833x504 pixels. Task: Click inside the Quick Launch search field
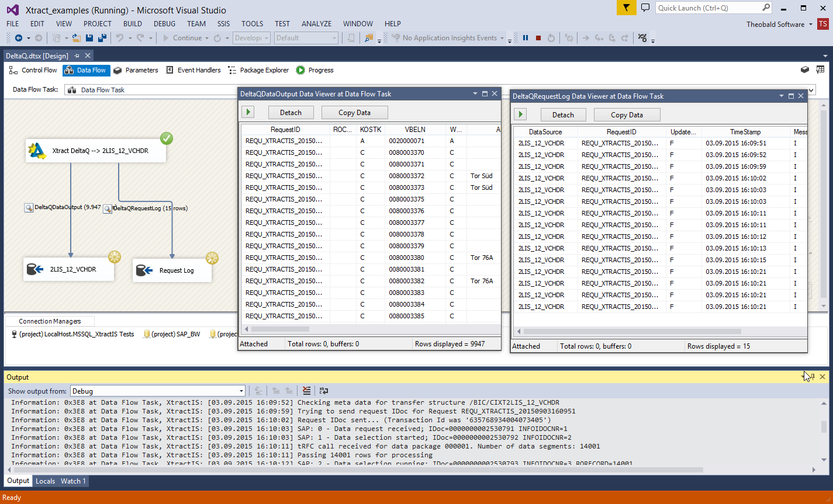[708, 8]
